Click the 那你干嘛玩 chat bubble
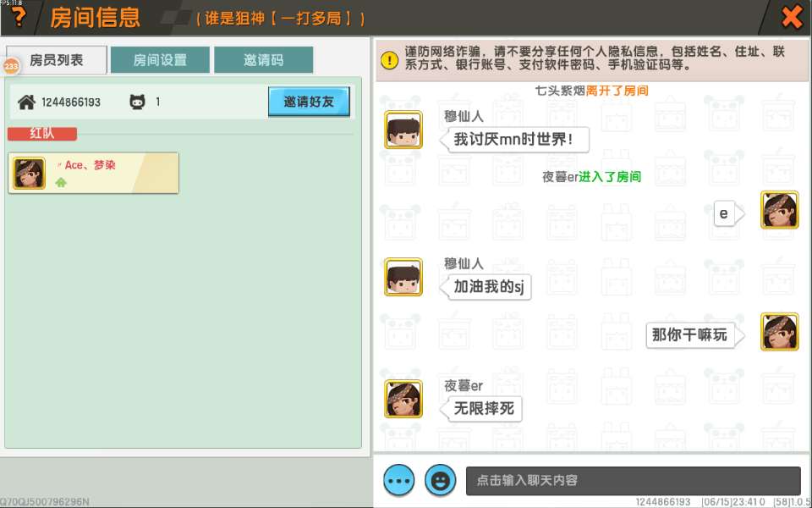Viewport: 812px width, 508px height. coord(689,335)
